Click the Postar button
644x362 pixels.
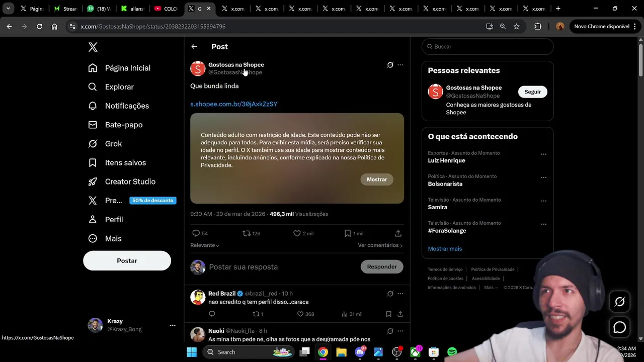pyautogui.click(x=127, y=260)
